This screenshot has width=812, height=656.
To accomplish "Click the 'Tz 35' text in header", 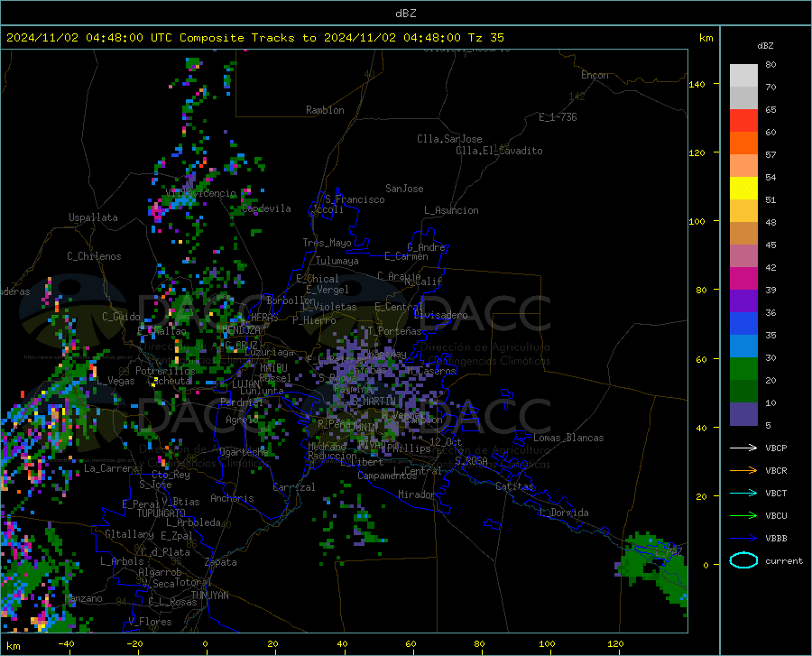I will click(x=485, y=38).
